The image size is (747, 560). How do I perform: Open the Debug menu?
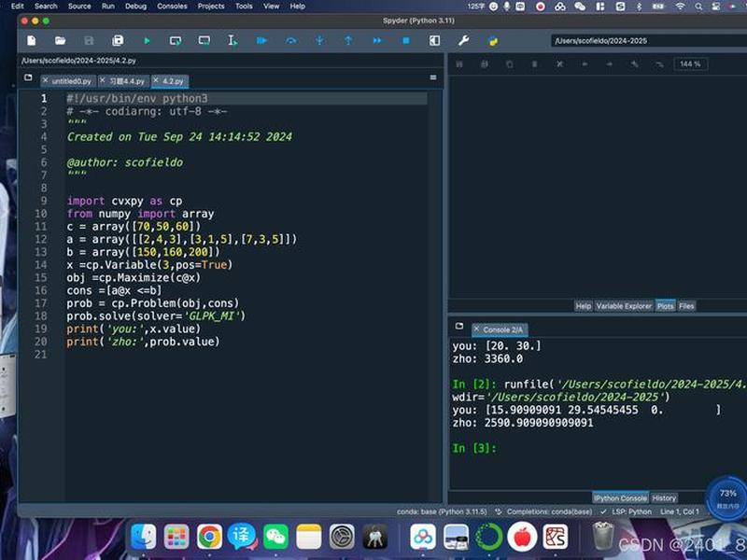pyautogui.click(x=135, y=7)
